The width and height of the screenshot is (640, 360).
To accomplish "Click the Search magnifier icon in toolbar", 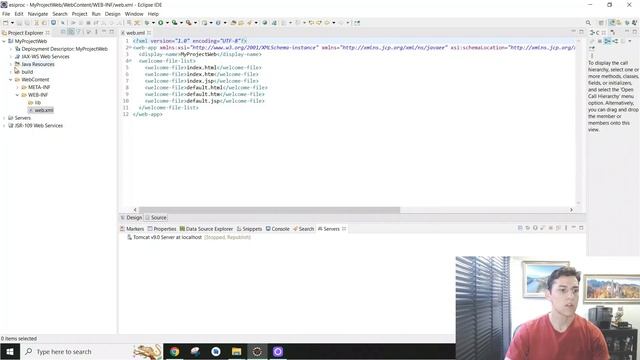I will point(588,23).
